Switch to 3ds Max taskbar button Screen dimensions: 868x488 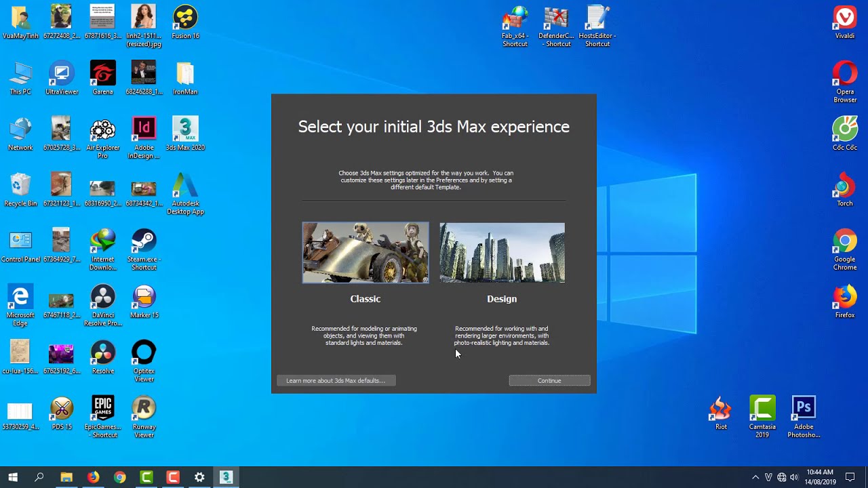pyautogui.click(x=226, y=477)
